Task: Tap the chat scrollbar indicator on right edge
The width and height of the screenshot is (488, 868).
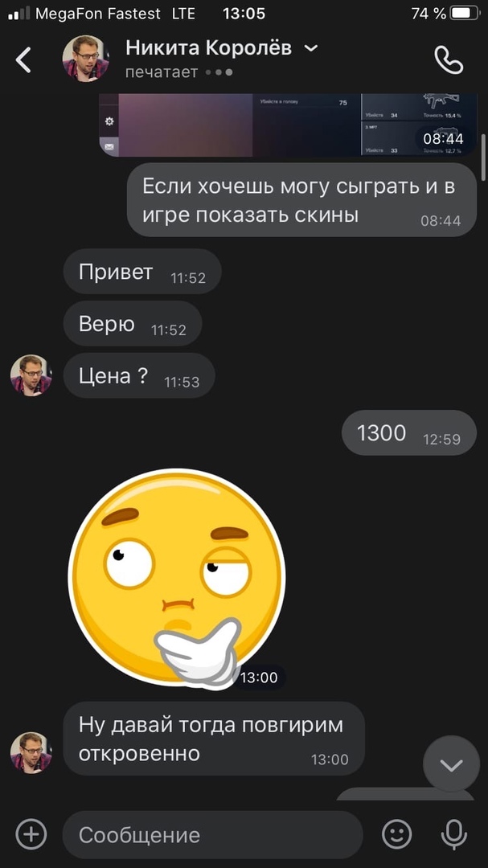Action: pyautogui.click(x=483, y=157)
